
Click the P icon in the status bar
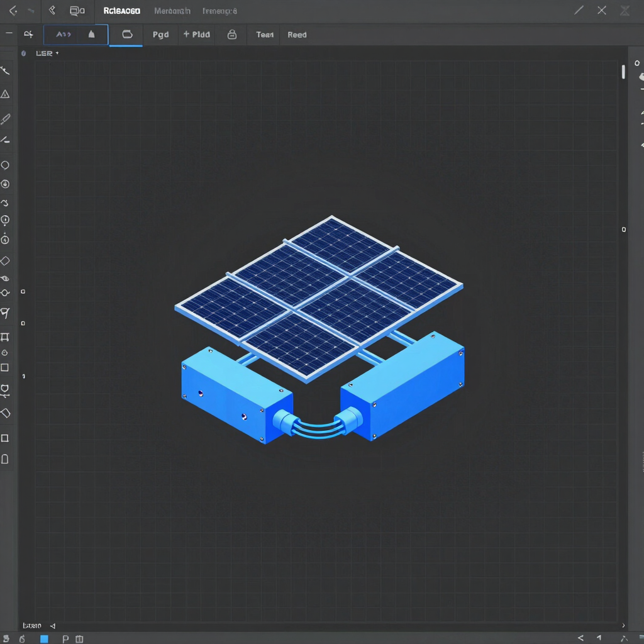[x=65, y=639]
